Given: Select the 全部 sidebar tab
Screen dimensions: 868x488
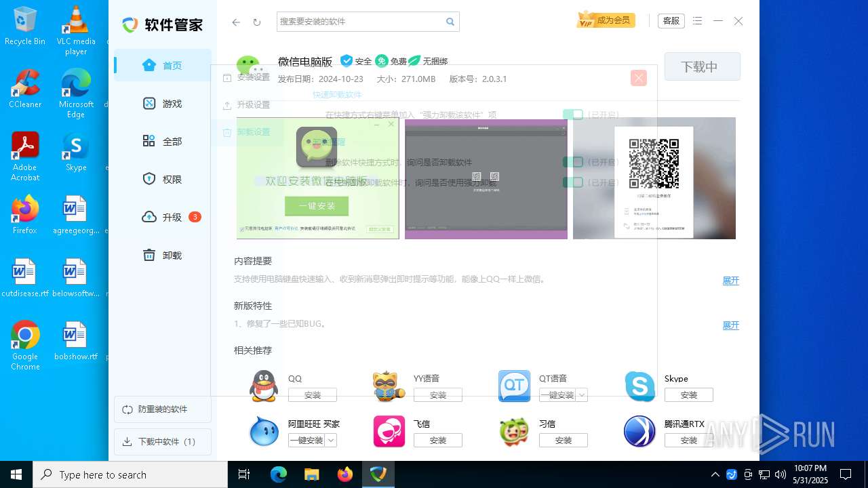Looking at the screenshot, I should point(163,142).
